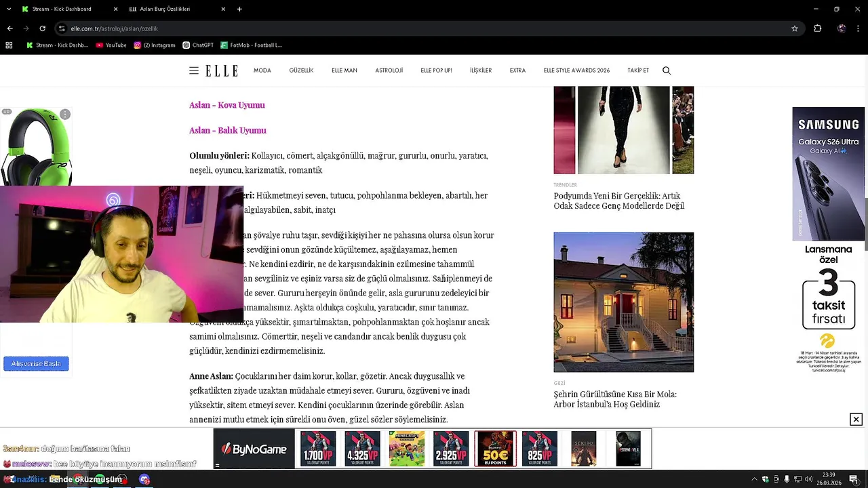Open the İLİŞKİLER menu item
This screenshot has height=488, width=868.
click(481, 70)
